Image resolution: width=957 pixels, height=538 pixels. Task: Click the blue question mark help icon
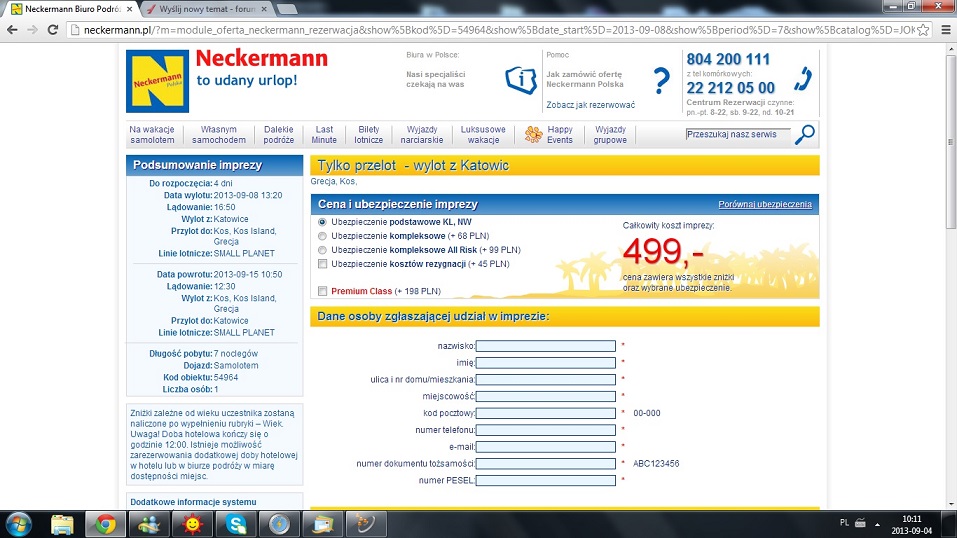pyautogui.click(x=661, y=81)
